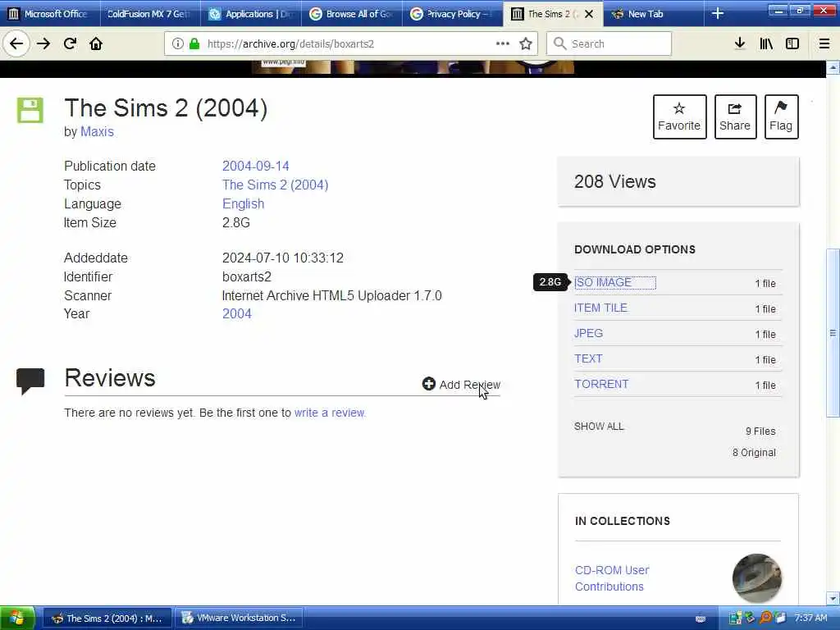Screen dimensions: 840x630
Task: Click the 7:37 AM system clock
Action: (810, 618)
